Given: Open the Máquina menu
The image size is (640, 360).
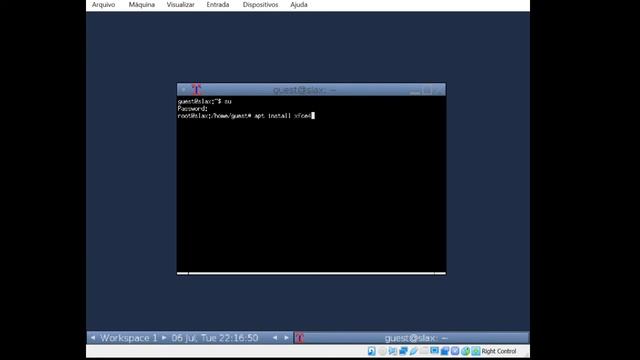Looking at the screenshot, I should pyautogui.click(x=142, y=5).
